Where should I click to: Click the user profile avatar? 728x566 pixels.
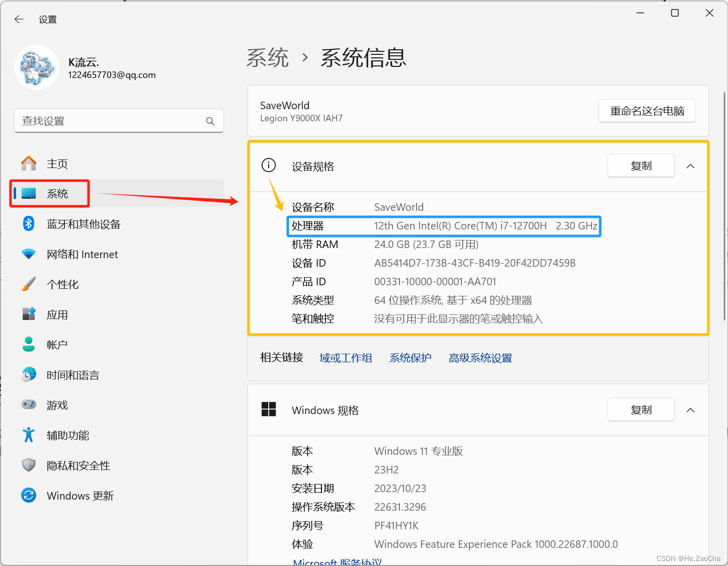click(37, 67)
